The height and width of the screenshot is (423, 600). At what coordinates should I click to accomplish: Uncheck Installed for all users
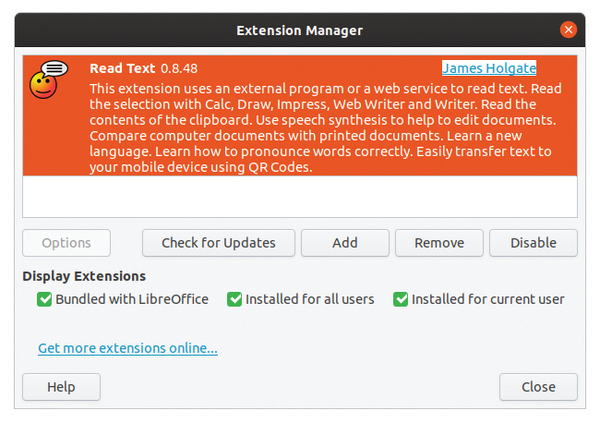click(235, 299)
